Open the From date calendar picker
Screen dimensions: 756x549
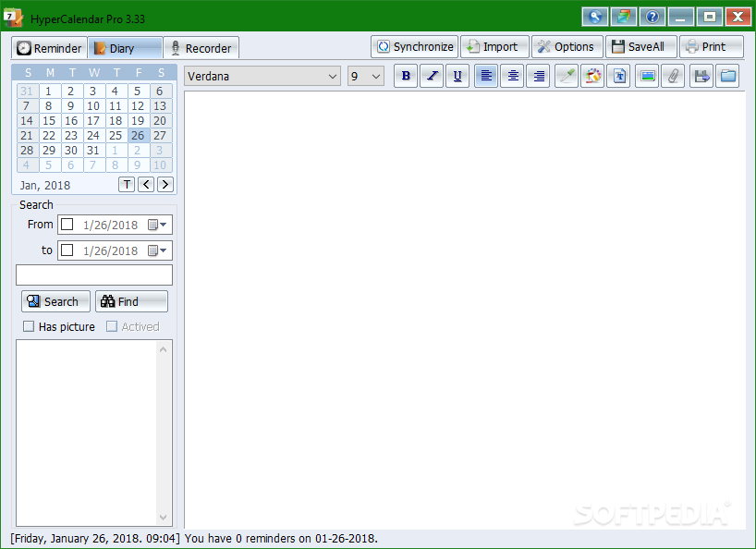pos(157,225)
